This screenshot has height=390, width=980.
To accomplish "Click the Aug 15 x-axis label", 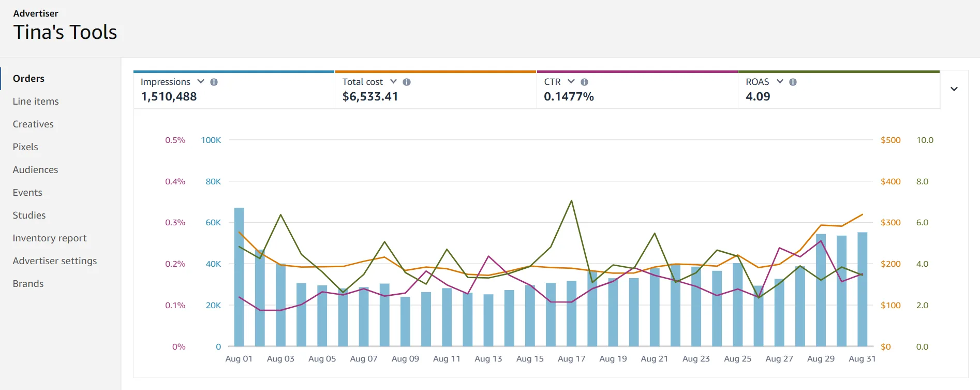I will (530, 358).
